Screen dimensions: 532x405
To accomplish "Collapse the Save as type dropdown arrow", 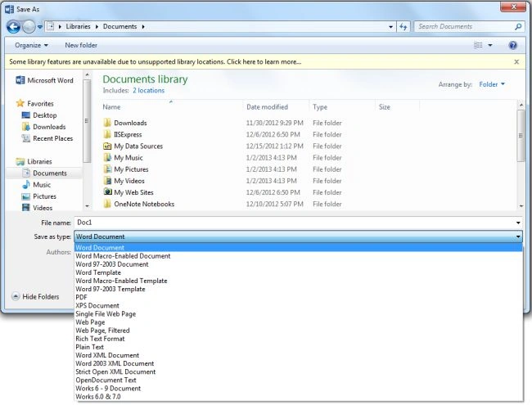I will pos(518,236).
